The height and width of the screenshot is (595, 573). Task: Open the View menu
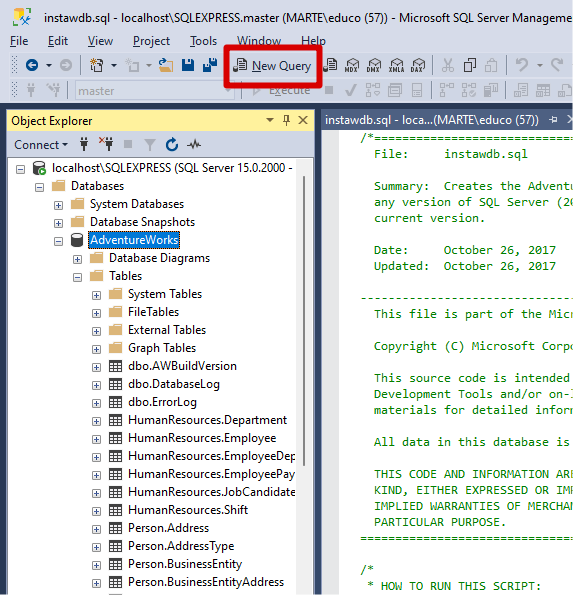tap(100, 41)
